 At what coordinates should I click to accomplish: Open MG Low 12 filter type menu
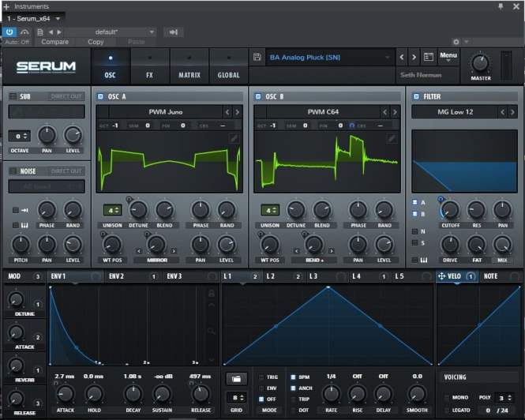pos(455,112)
